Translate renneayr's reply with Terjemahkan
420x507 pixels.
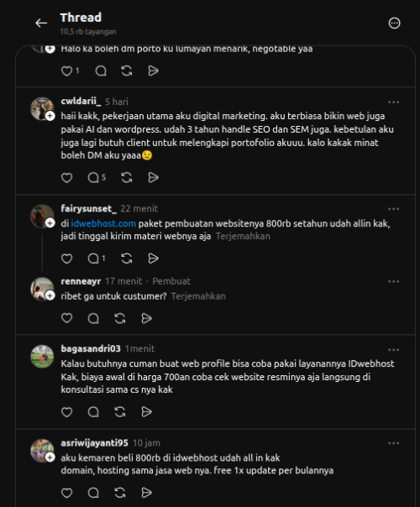pyautogui.click(x=198, y=296)
